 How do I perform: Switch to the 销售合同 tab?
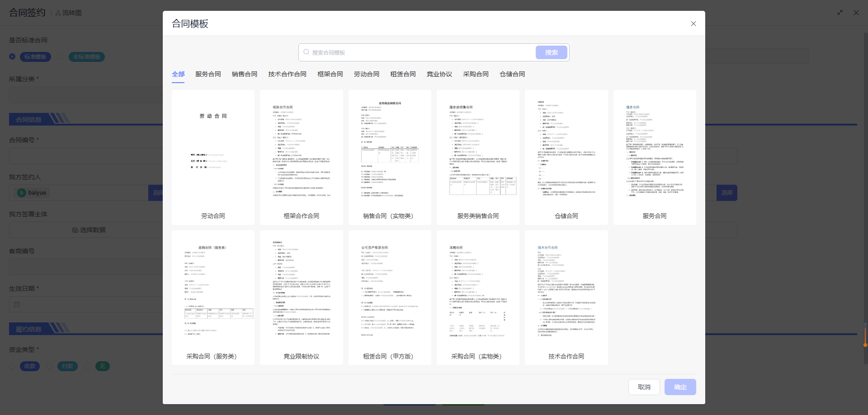(x=244, y=74)
